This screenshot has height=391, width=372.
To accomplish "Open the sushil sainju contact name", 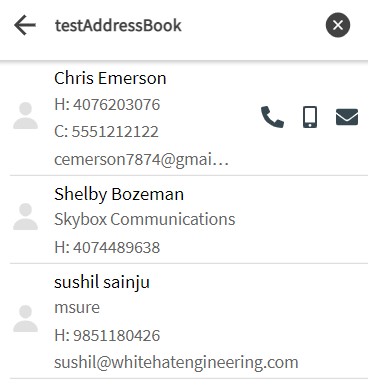I will click(x=102, y=282).
